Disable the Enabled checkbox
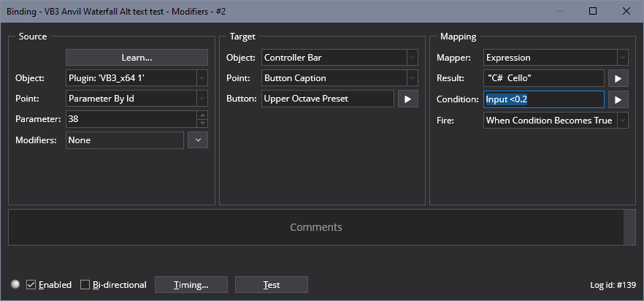This screenshot has height=301, width=644. (x=31, y=284)
